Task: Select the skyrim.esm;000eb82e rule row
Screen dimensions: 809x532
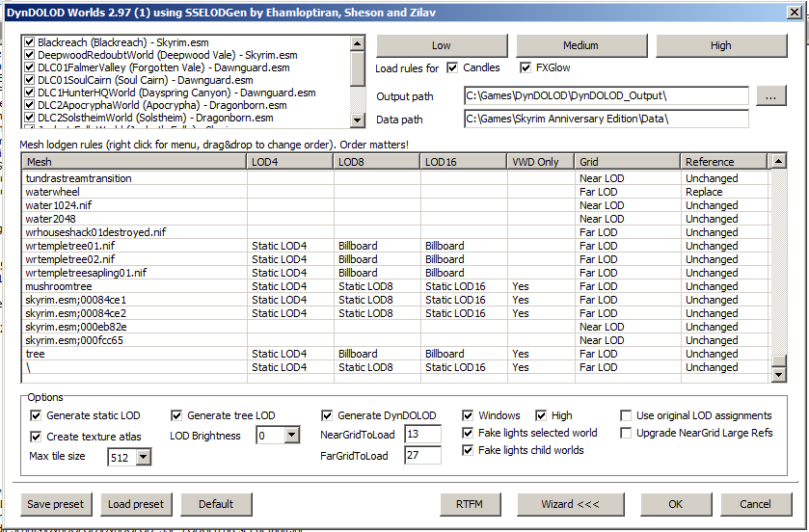Action: tap(396, 327)
